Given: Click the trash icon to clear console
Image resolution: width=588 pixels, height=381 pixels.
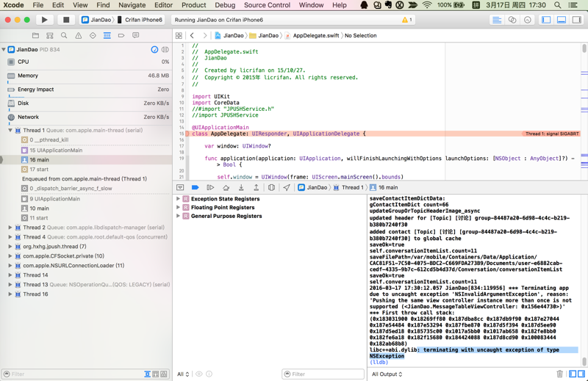Looking at the screenshot, I should pyautogui.click(x=559, y=374).
